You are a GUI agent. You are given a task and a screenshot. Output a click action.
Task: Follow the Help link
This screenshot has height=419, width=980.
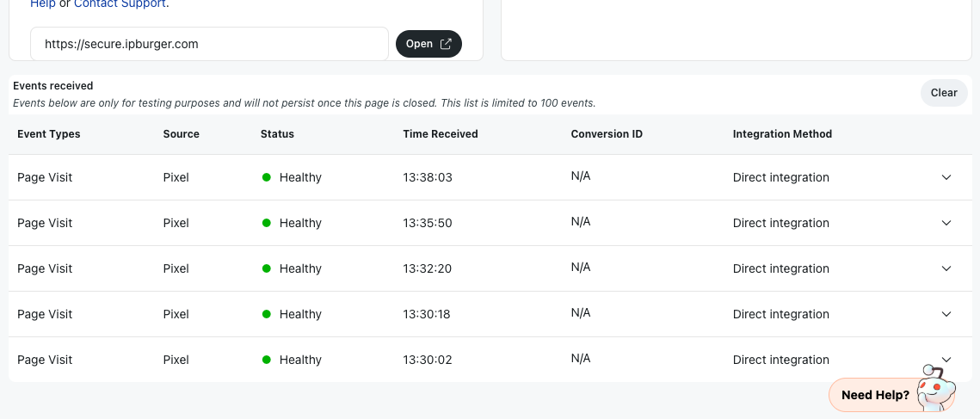click(x=43, y=3)
